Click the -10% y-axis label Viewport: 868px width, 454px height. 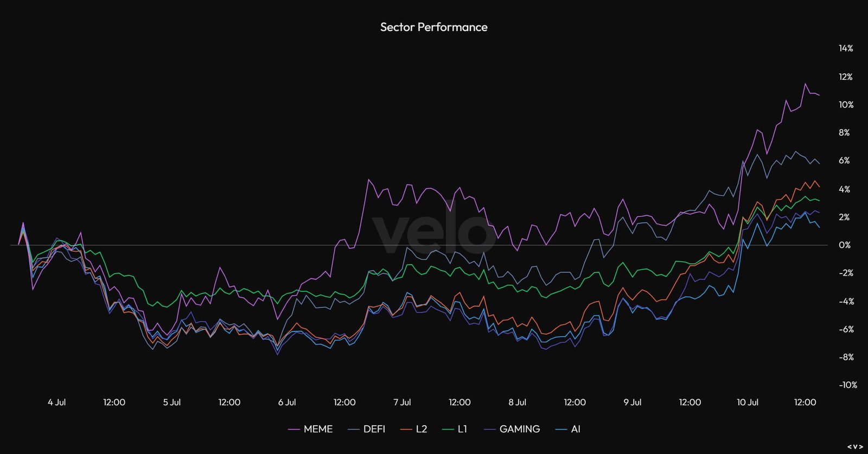click(x=847, y=385)
